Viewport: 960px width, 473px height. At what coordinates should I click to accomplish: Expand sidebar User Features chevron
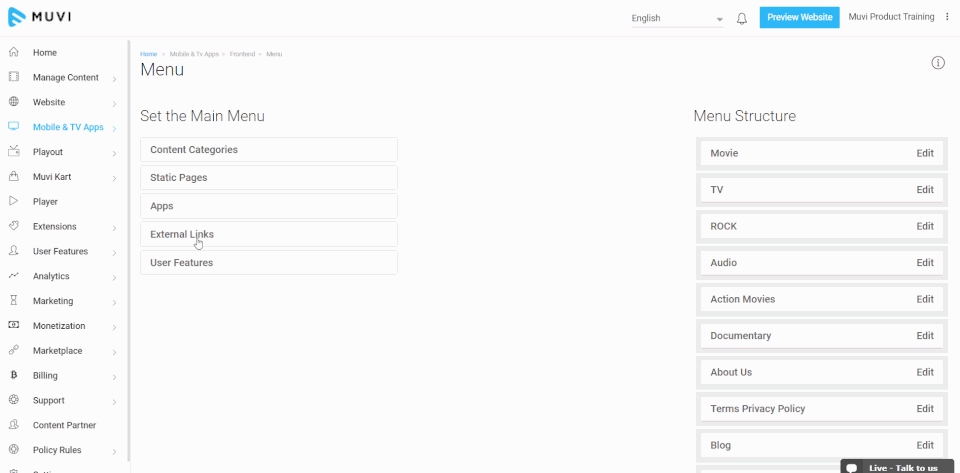pos(114,253)
